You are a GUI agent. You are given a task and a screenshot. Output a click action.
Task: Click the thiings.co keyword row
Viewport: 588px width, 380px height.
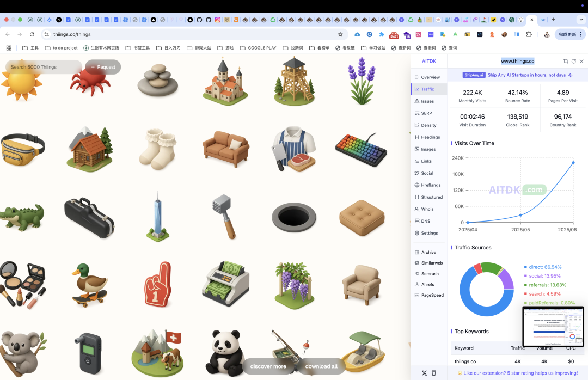518,361
